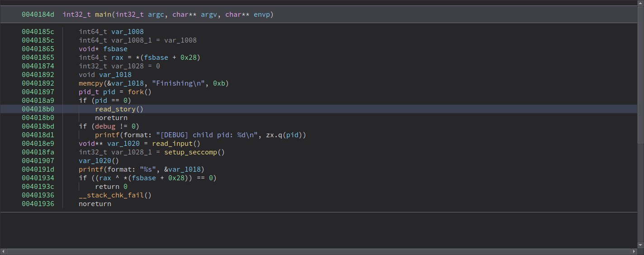The height and width of the screenshot is (255, 644).
Task: Click address 004018fa in the gutter
Action: click(x=38, y=152)
